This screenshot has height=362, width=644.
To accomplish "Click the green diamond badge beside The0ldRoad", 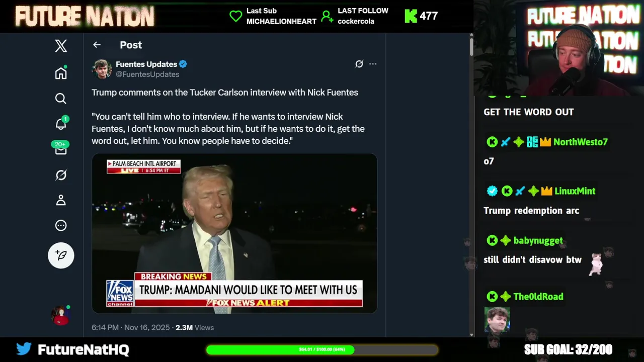I will point(506,297).
